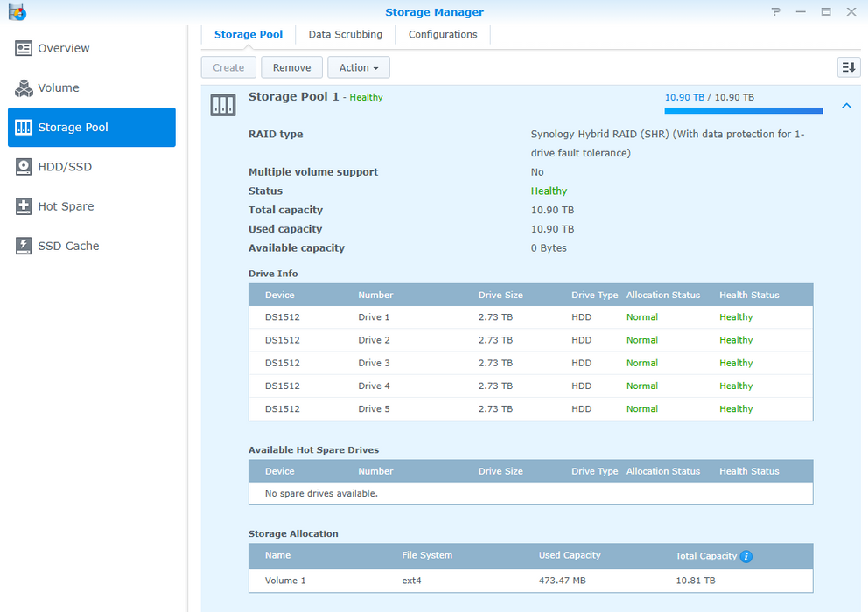Click File System column header

click(x=427, y=555)
